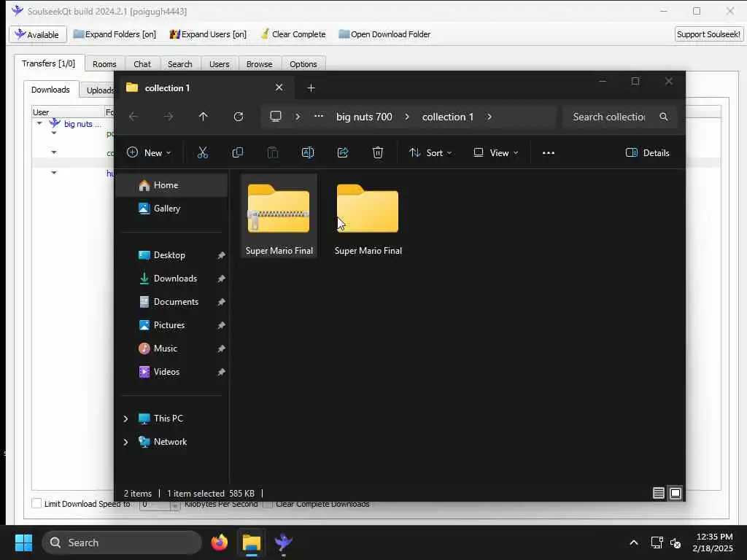The width and height of the screenshot is (747, 560).
Task: Click the Windows taskbar Search box
Action: click(x=122, y=542)
